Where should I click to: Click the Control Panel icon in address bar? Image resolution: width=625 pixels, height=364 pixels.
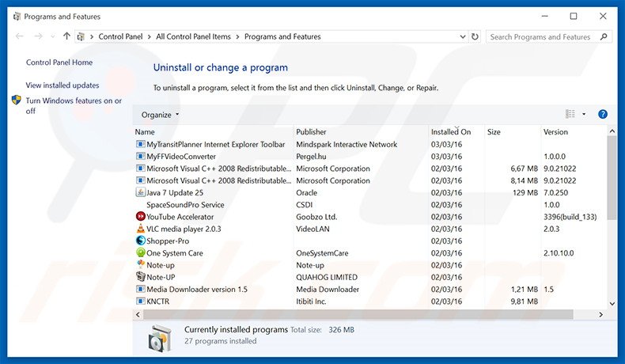click(81, 36)
